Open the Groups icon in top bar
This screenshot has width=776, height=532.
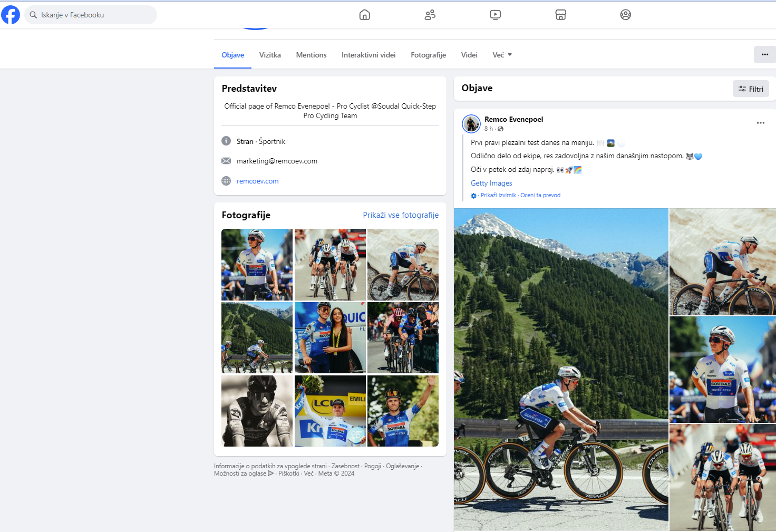coord(625,15)
